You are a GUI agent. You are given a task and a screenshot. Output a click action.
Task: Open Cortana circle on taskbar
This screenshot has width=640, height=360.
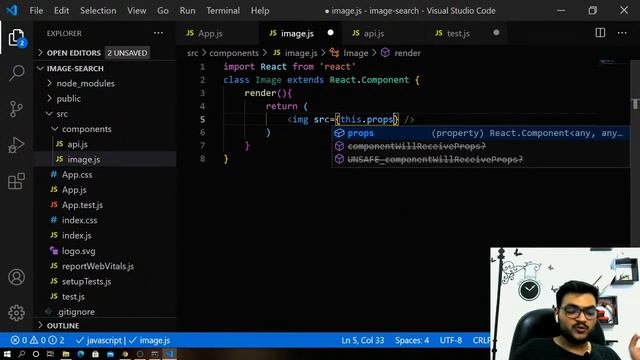[x=36, y=354]
